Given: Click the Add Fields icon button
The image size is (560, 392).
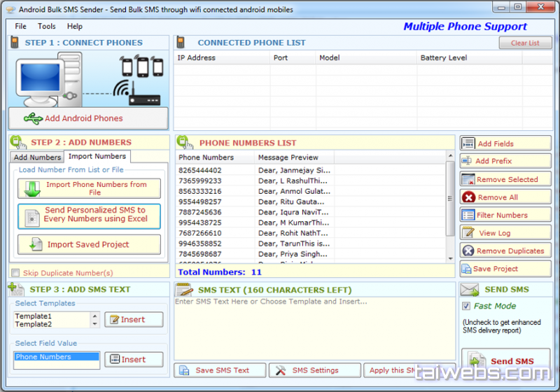Looking at the screenshot, I should 468,143.
